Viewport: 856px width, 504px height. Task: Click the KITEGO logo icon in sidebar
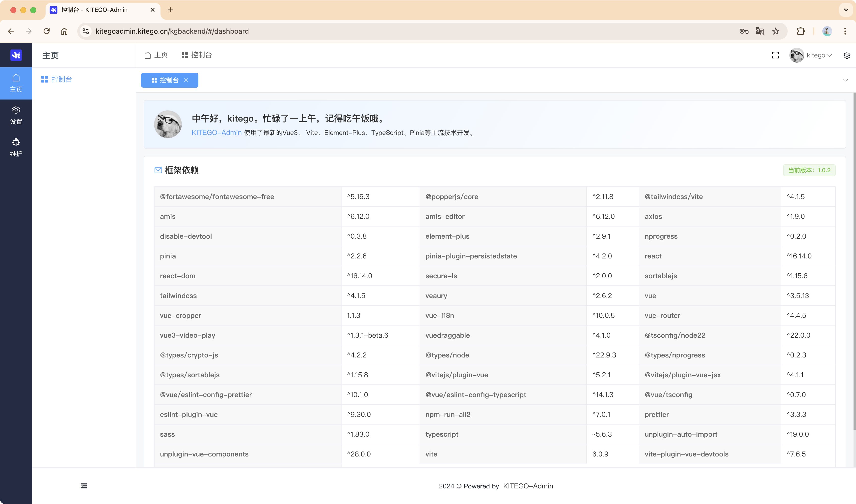coord(16,55)
